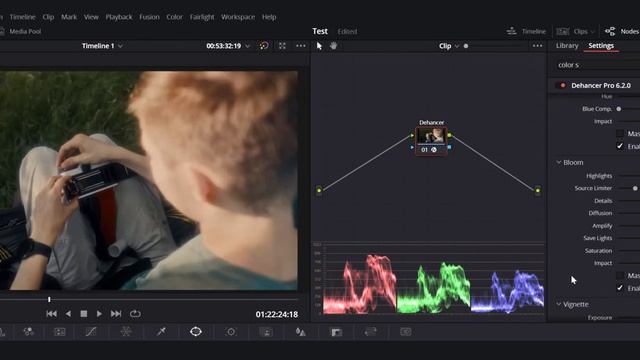Screen dimensions: 640x360
Task: Click the dot next to Clip dropdown
Action: tap(466, 46)
